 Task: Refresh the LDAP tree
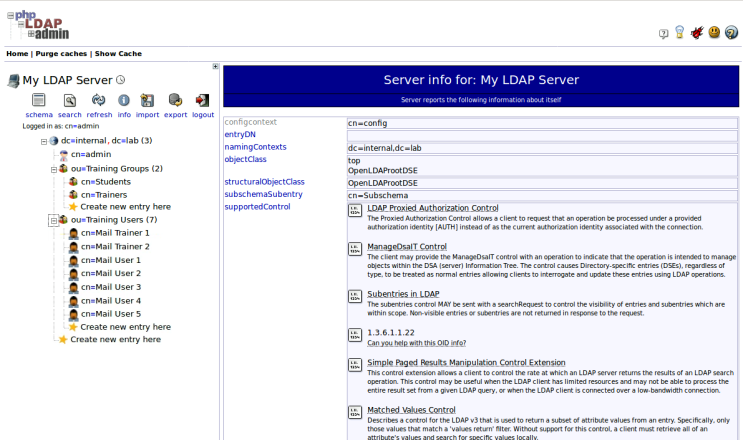pos(99,100)
